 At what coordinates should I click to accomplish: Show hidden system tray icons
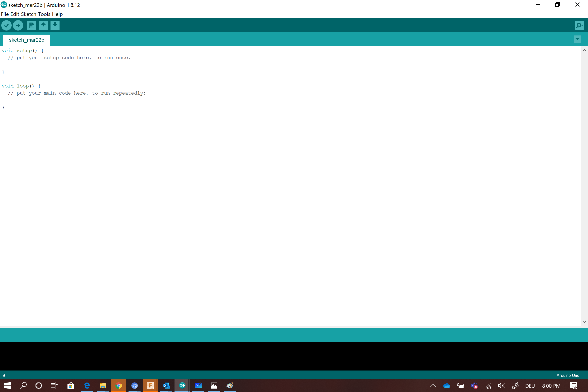click(433, 386)
